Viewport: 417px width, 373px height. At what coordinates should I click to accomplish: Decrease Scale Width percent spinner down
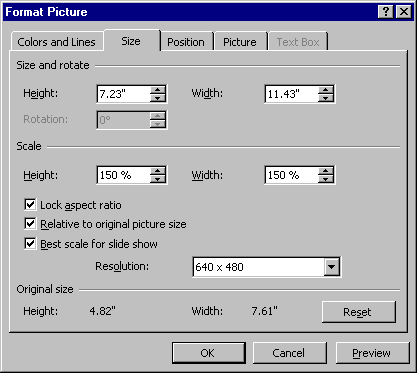[326, 179]
